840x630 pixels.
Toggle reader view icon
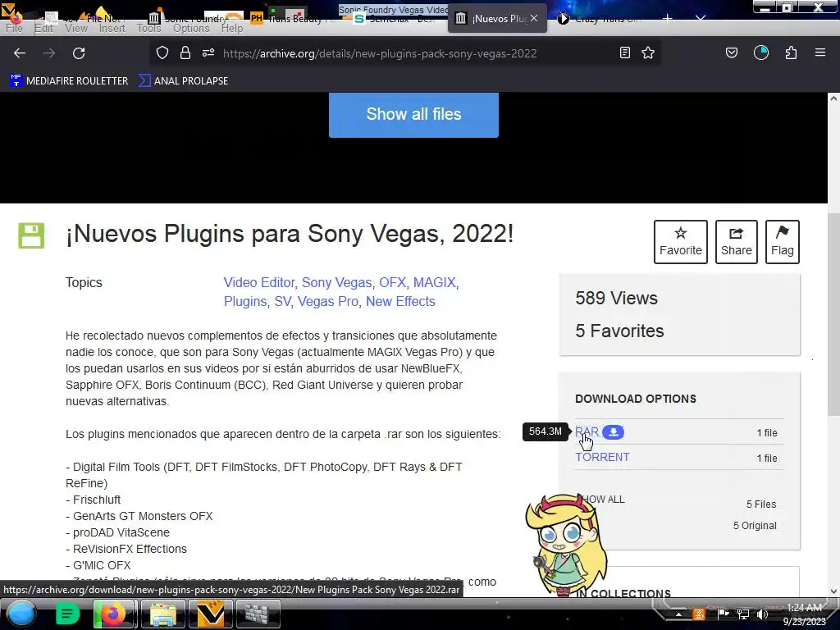pos(624,53)
